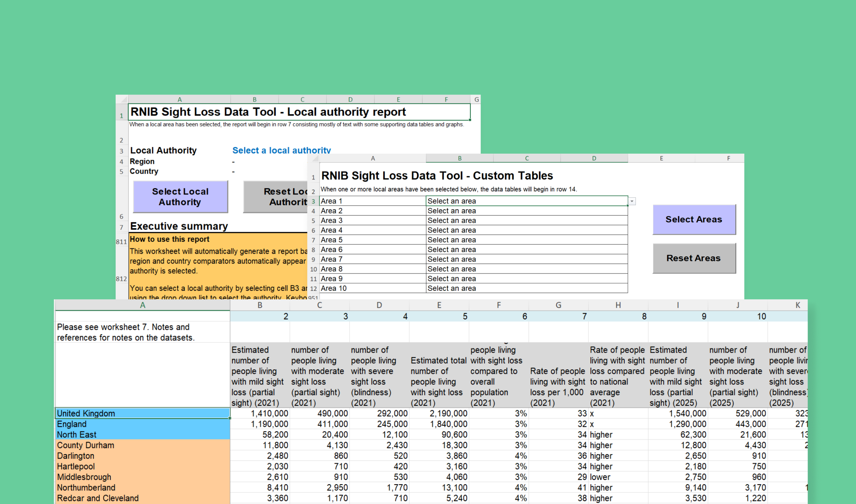Select the 'Redcar and Cleveland' cell
The image size is (856, 504).
143,498
